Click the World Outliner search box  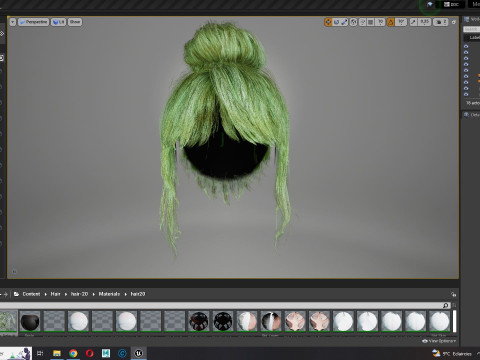(472, 29)
